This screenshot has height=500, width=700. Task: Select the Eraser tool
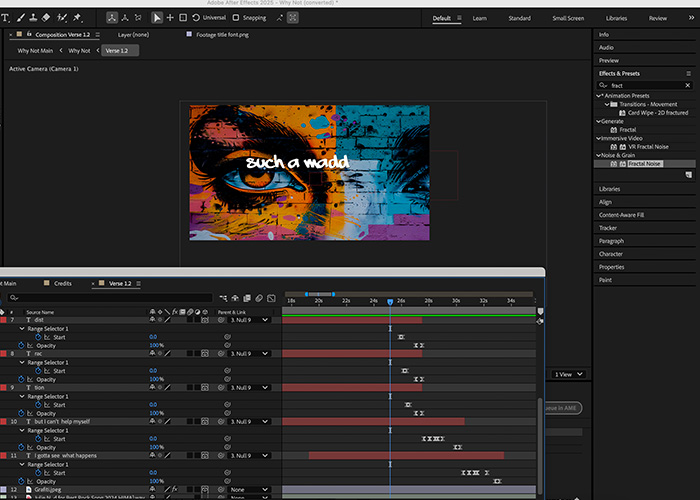click(x=46, y=18)
